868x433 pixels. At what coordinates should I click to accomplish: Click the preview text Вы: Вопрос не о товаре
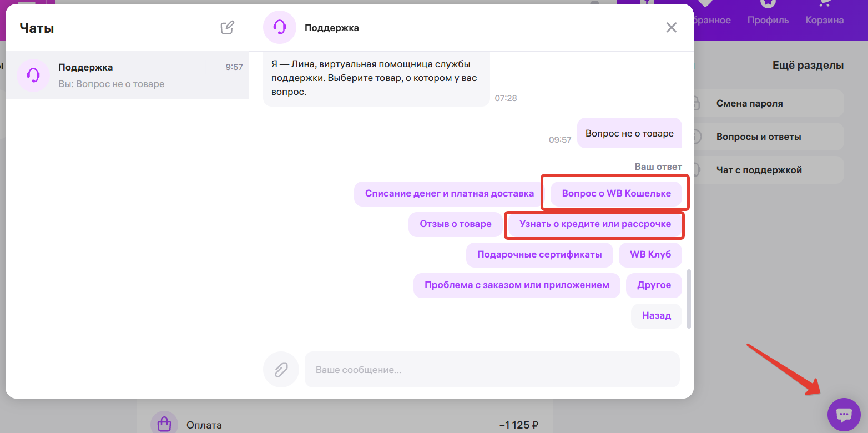111,84
